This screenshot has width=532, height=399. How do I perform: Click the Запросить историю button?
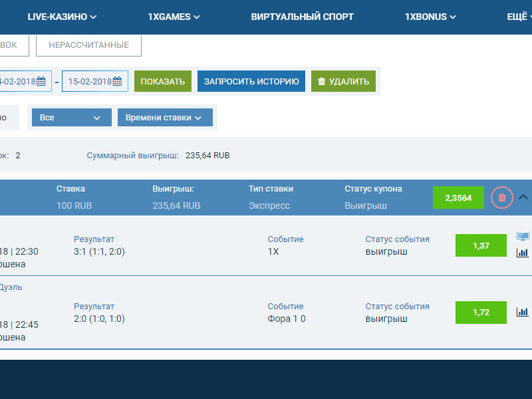point(251,82)
